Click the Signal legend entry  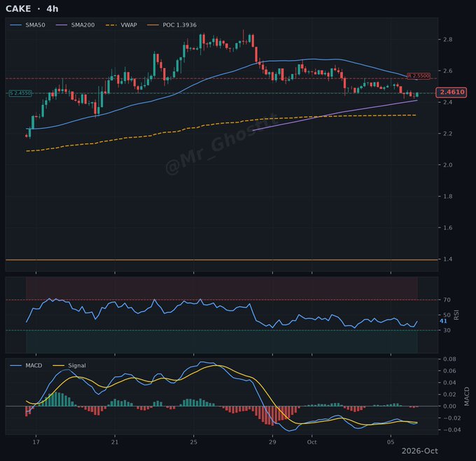point(69,365)
